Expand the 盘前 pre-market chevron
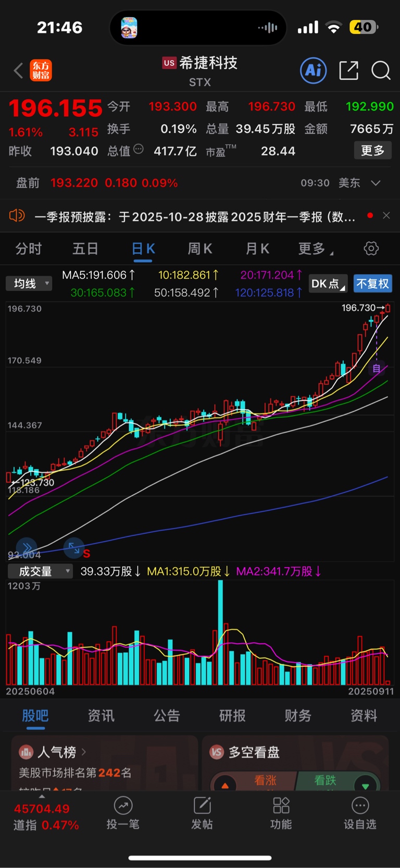 [376, 183]
